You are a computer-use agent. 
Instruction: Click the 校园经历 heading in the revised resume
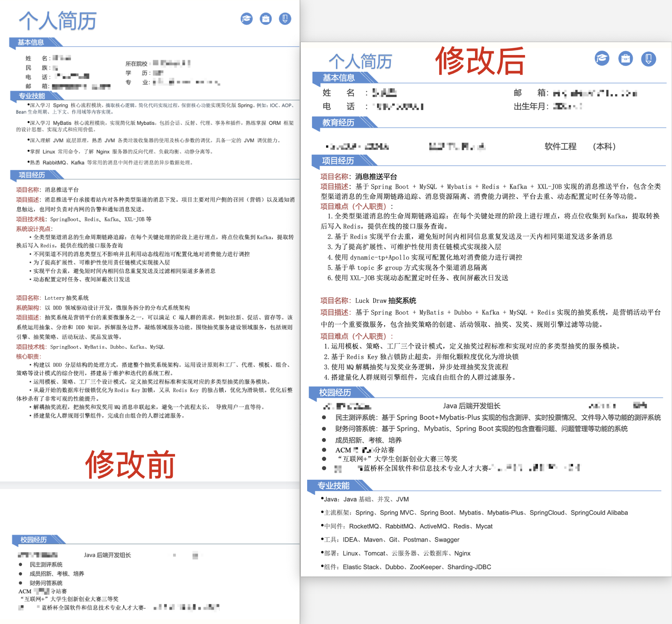pyautogui.click(x=335, y=392)
